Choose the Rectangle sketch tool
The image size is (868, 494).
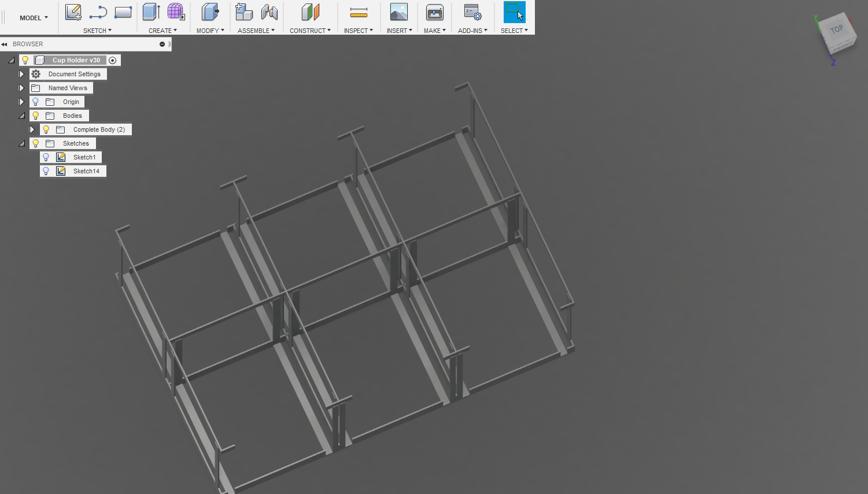coord(123,12)
